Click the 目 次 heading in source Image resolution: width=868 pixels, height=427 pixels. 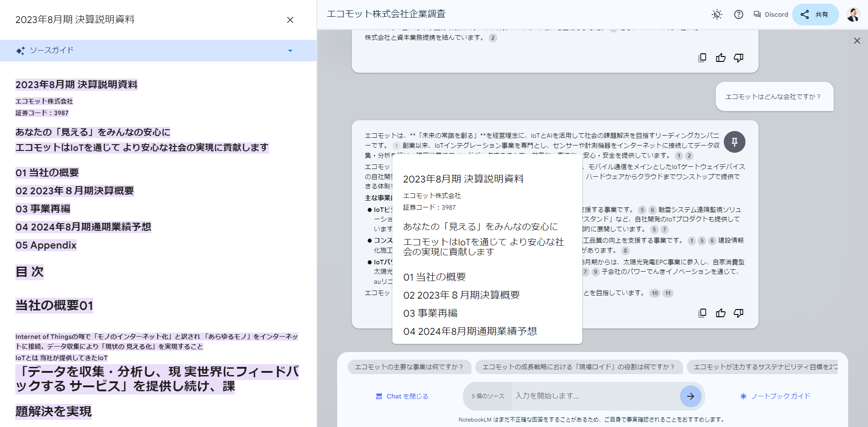coord(30,272)
